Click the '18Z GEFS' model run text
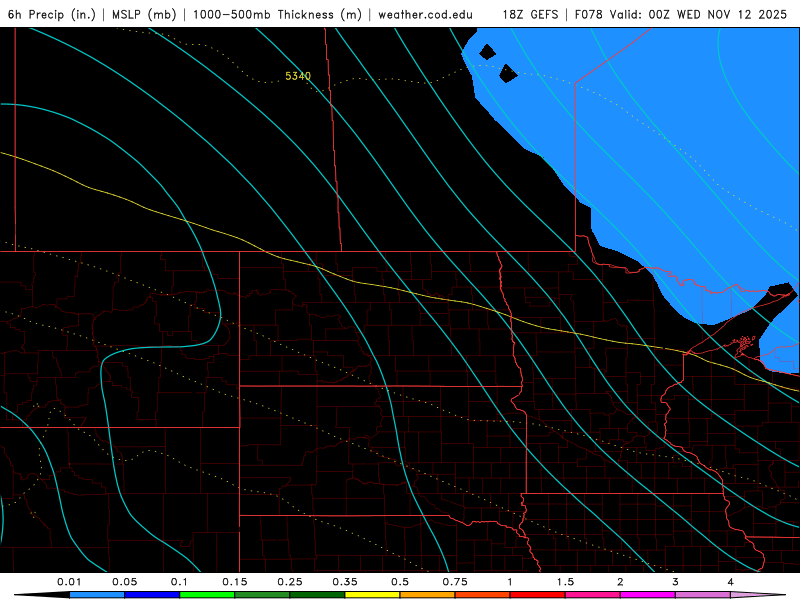The height and width of the screenshot is (600, 800). click(x=530, y=14)
